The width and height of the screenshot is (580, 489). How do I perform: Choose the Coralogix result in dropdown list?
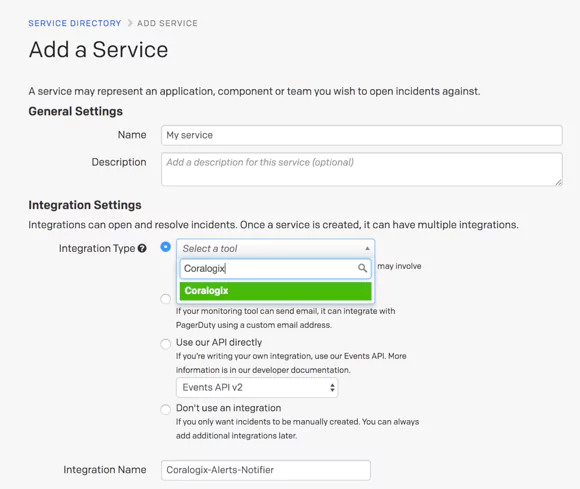pos(276,291)
